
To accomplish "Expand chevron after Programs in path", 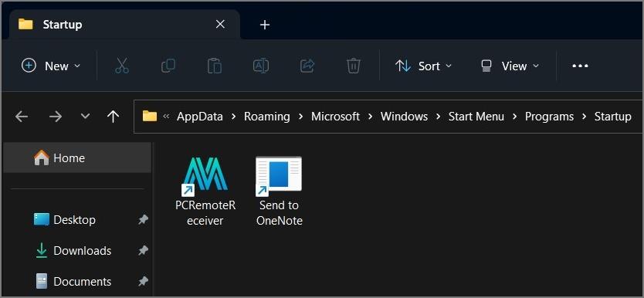I will [x=584, y=117].
